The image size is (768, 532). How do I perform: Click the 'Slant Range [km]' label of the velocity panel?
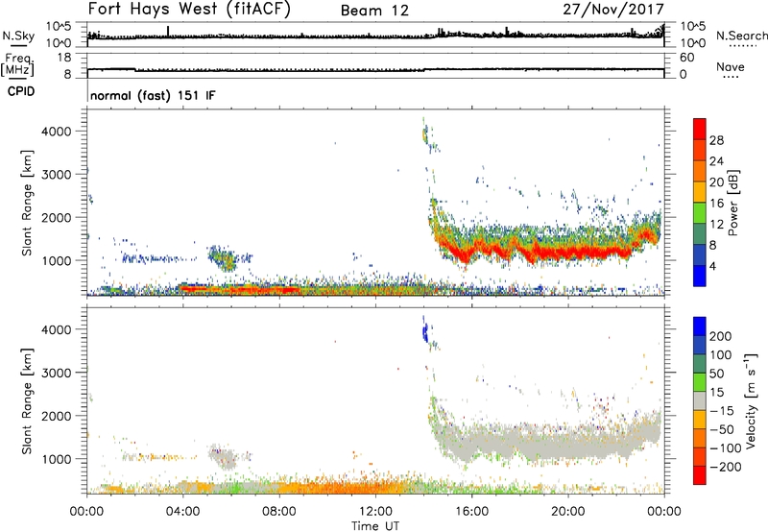click(x=27, y=401)
